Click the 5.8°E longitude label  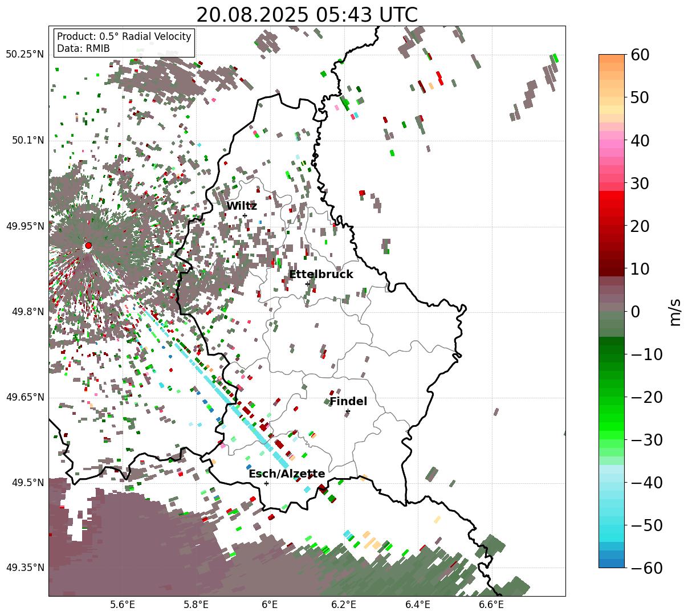coord(196,605)
